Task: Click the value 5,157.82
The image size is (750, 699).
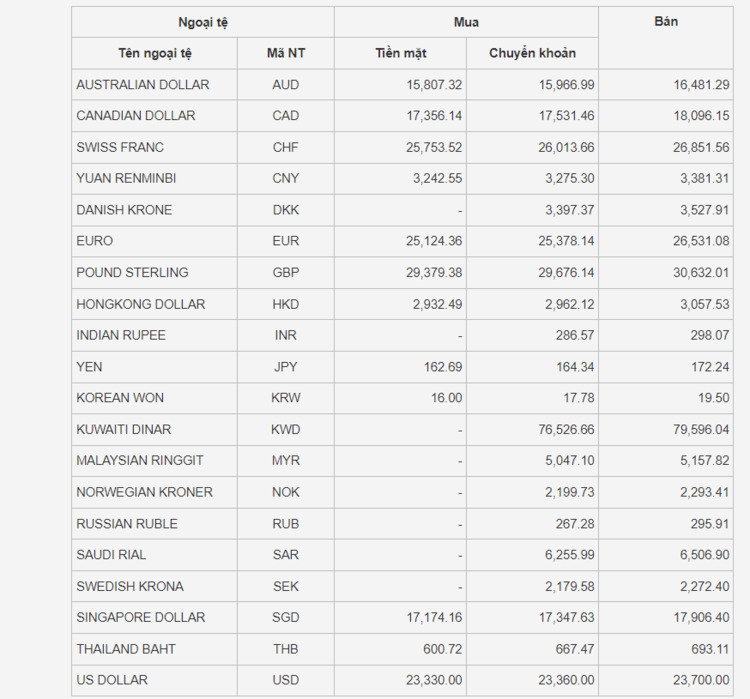Action: pos(705,461)
